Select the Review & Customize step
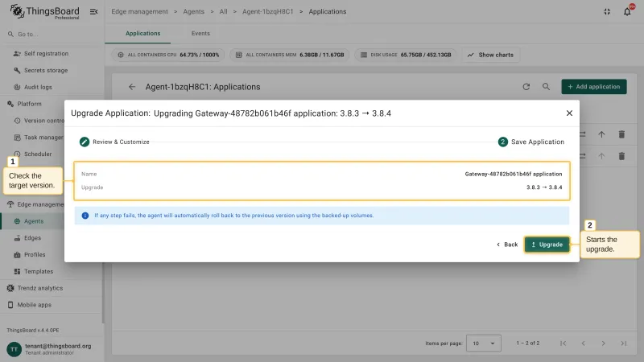 [114, 142]
